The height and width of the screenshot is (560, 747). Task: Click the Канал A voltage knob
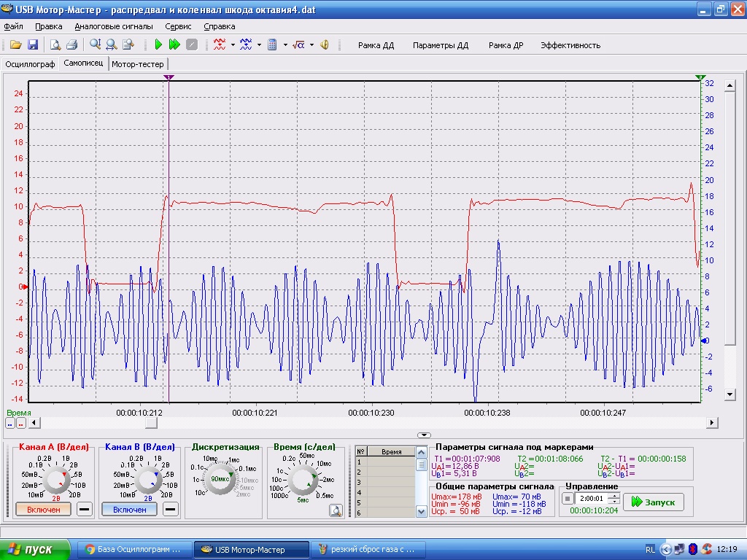[x=57, y=481]
